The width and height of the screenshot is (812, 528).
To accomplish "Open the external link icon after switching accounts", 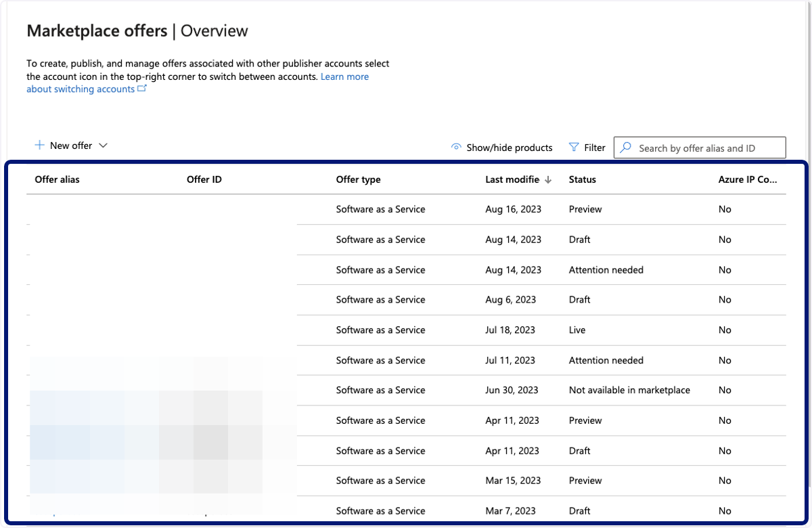I will click(x=142, y=89).
